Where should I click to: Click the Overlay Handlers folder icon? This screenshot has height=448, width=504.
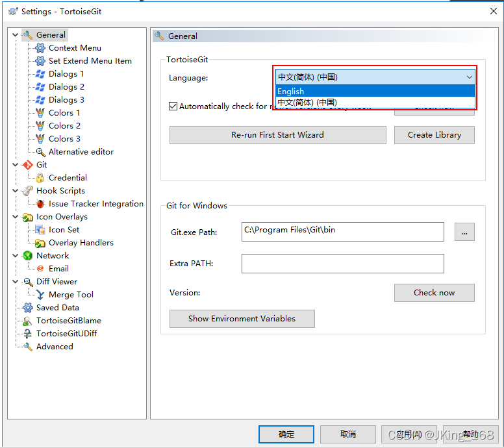(40, 243)
